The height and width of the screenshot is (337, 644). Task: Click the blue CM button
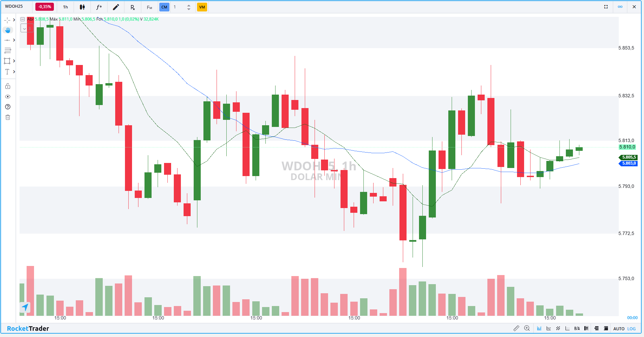[x=164, y=7]
